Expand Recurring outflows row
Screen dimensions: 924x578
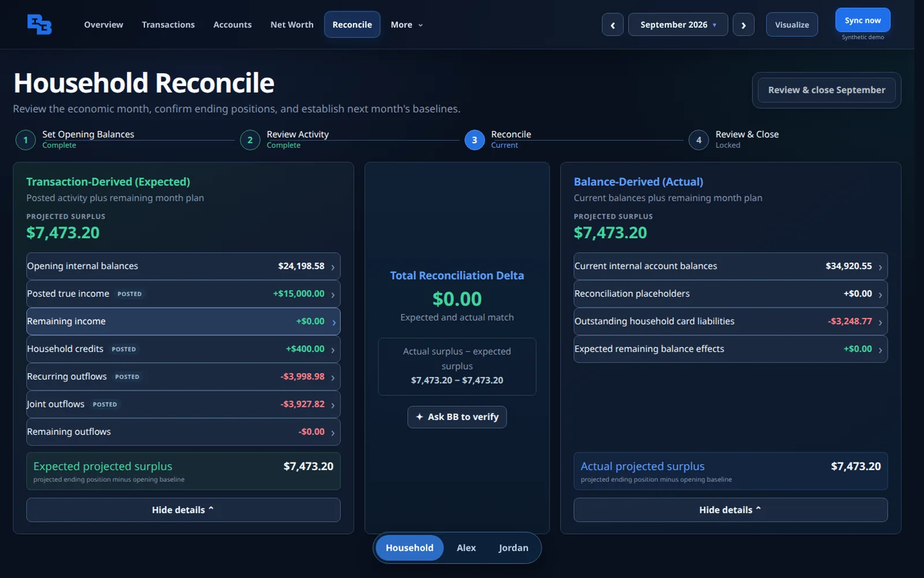click(183, 376)
